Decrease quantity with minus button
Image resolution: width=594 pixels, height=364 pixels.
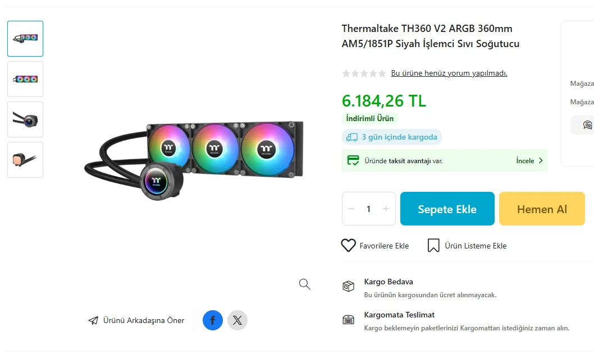(x=351, y=209)
